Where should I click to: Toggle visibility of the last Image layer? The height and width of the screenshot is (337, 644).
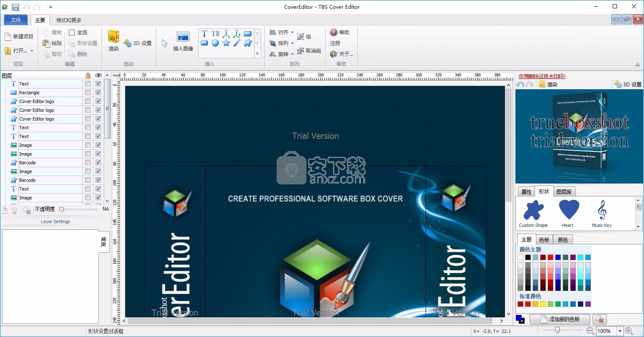(x=98, y=197)
